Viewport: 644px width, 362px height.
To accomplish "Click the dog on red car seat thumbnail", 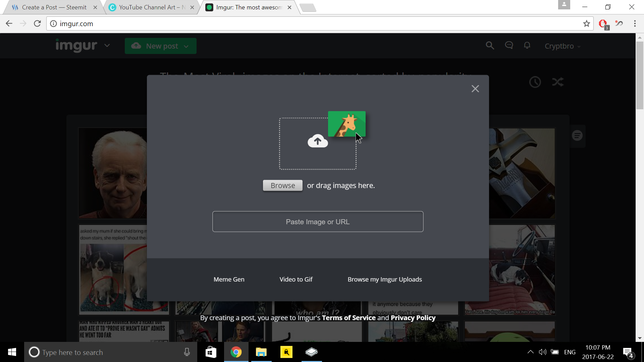I will (522, 270).
